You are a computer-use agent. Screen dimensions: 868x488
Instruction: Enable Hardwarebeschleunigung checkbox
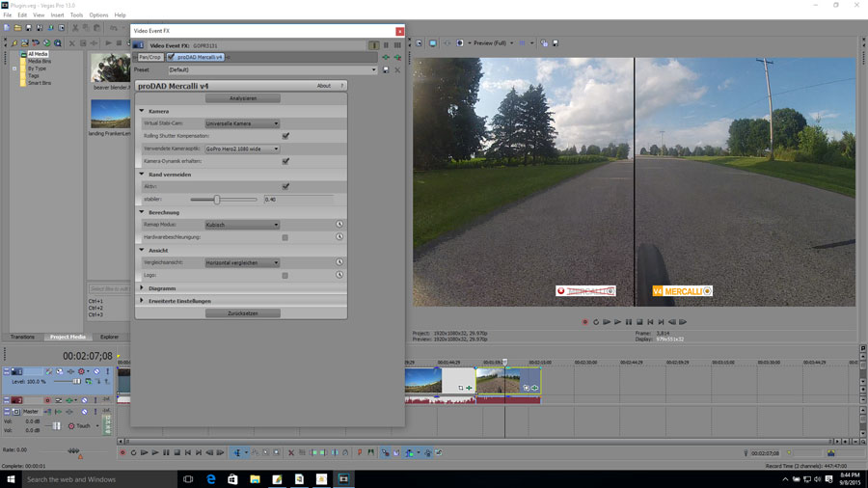click(285, 237)
